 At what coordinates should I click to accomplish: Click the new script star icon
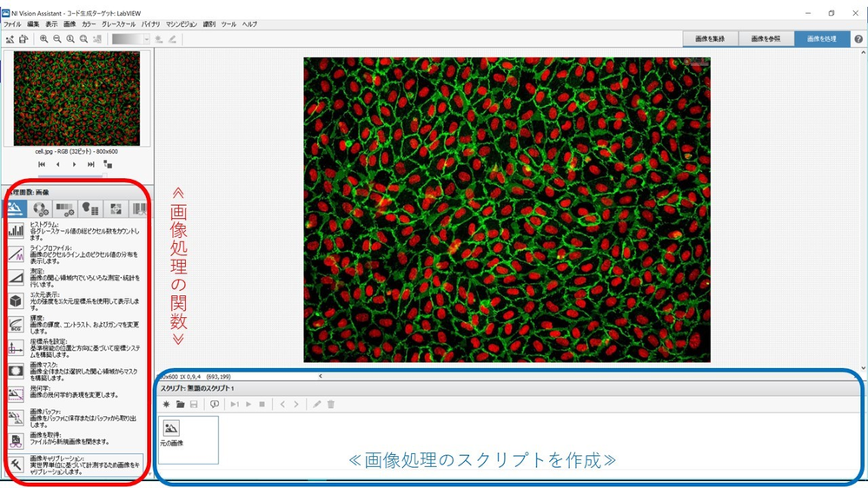(x=166, y=405)
